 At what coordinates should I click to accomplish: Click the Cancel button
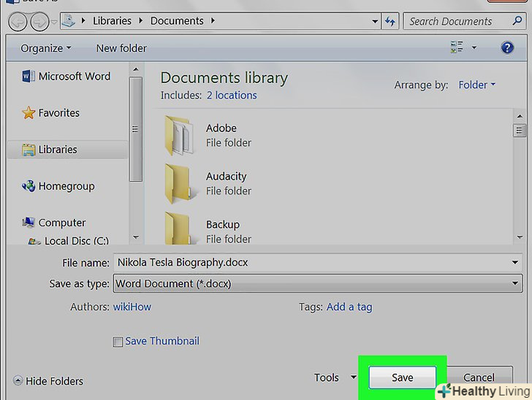(x=479, y=376)
